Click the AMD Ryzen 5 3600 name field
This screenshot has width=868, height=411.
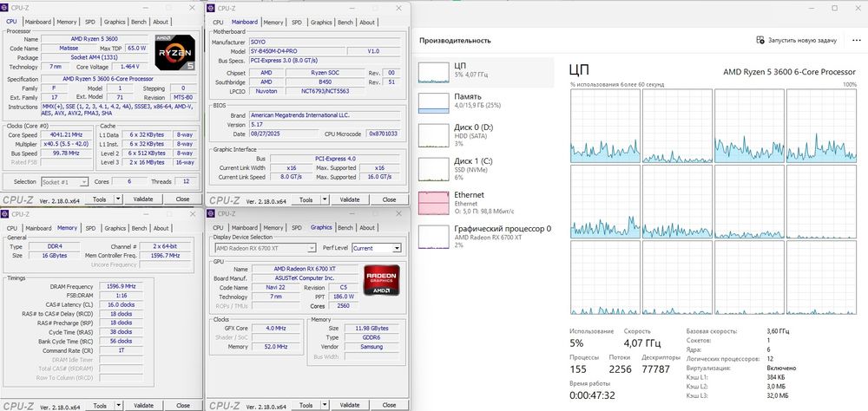pyautogui.click(x=96, y=39)
